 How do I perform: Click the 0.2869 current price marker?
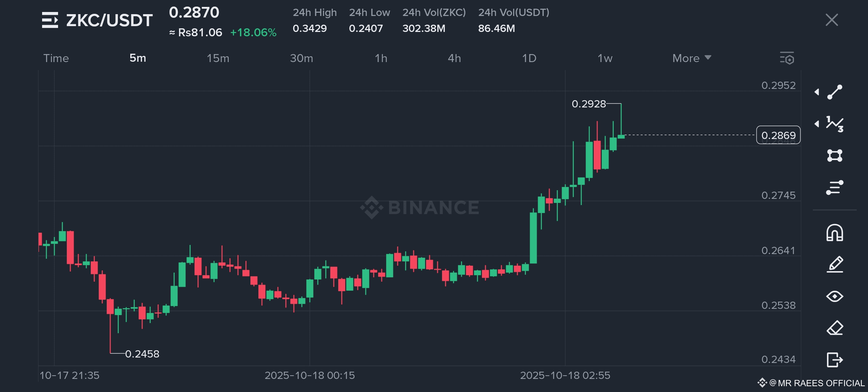click(778, 135)
